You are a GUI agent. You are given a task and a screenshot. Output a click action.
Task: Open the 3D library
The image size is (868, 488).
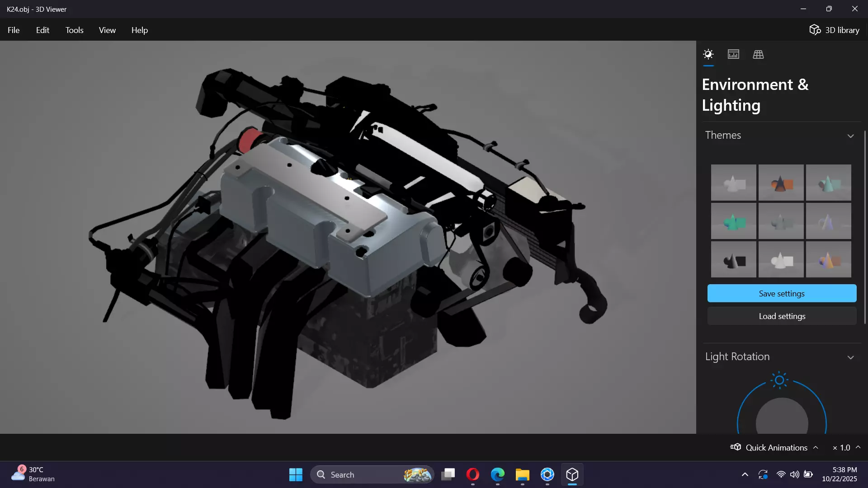click(x=834, y=30)
